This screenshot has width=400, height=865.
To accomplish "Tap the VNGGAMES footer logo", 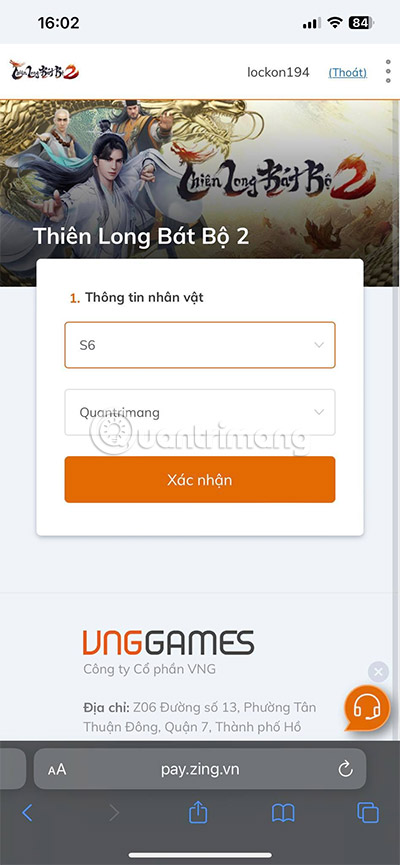I will (169, 642).
